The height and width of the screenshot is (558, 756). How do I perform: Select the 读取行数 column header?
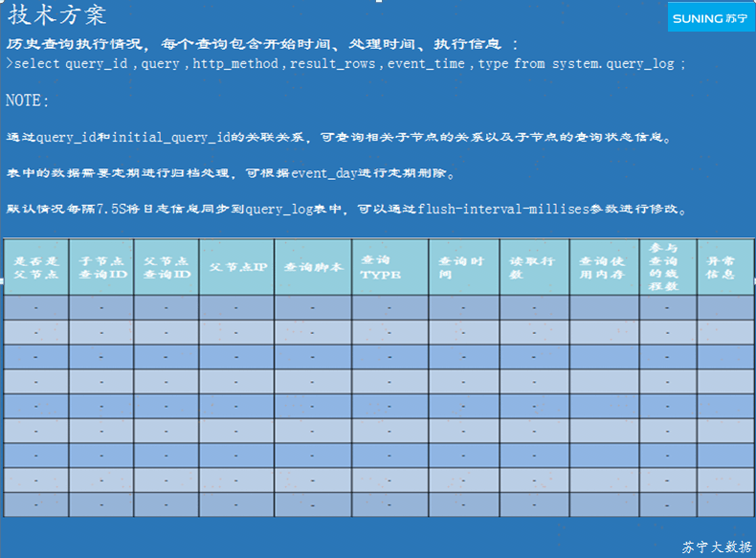point(534,267)
